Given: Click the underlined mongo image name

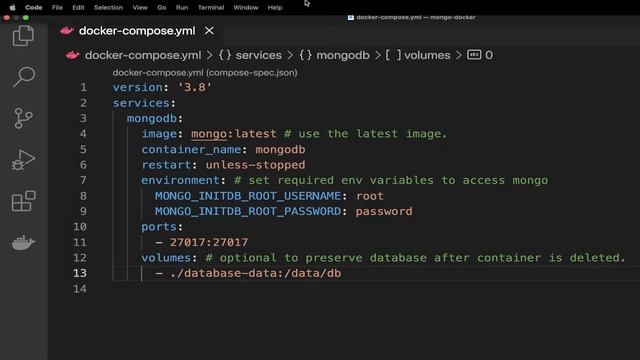Looking at the screenshot, I should [x=209, y=134].
